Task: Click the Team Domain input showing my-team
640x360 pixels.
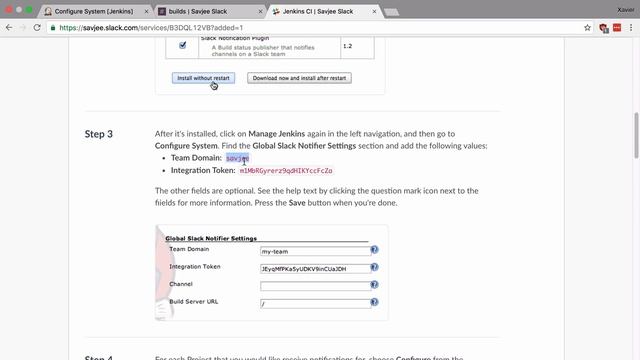Action: (x=315, y=251)
